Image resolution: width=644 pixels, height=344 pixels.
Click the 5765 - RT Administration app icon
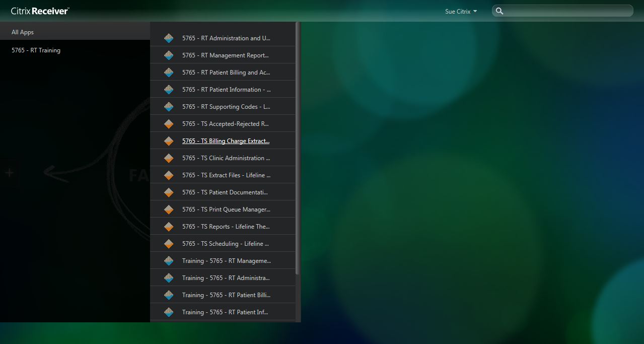pos(169,38)
